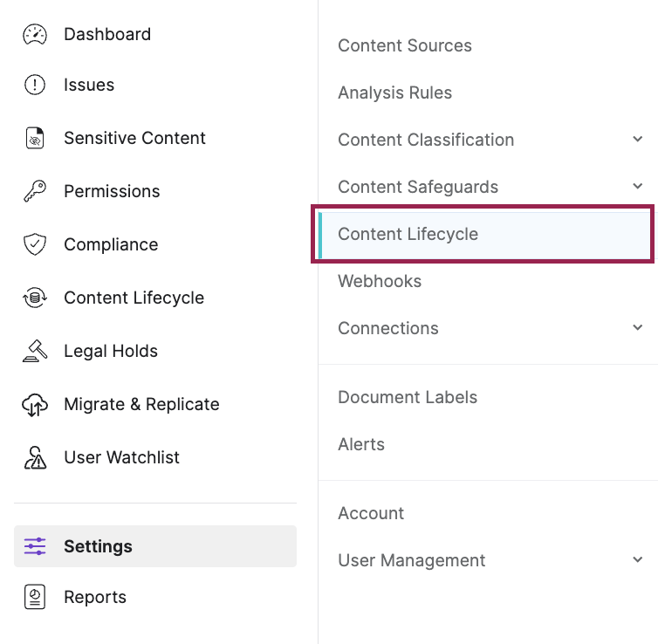Open the Webhooks settings page
The image size is (658, 644).
tap(380, 281)
